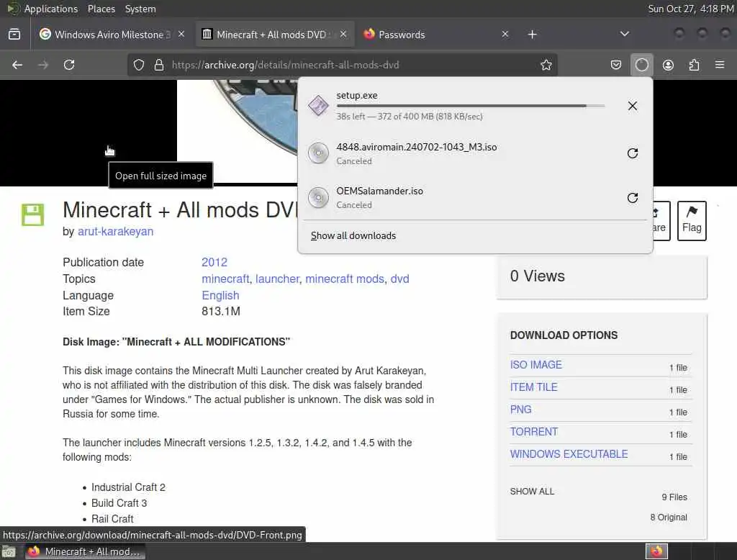Click the setup.exe file icon
Viewport: 737px width, 560px height.
tap(318, 105)
